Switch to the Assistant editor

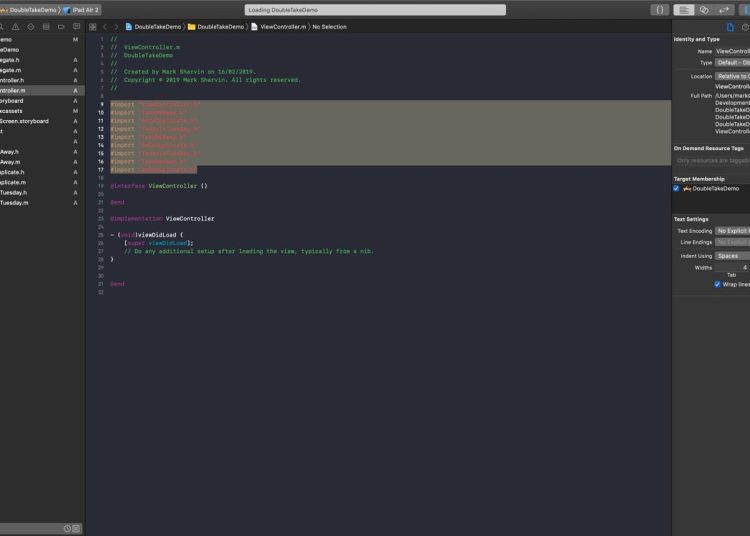click(705, 9)
